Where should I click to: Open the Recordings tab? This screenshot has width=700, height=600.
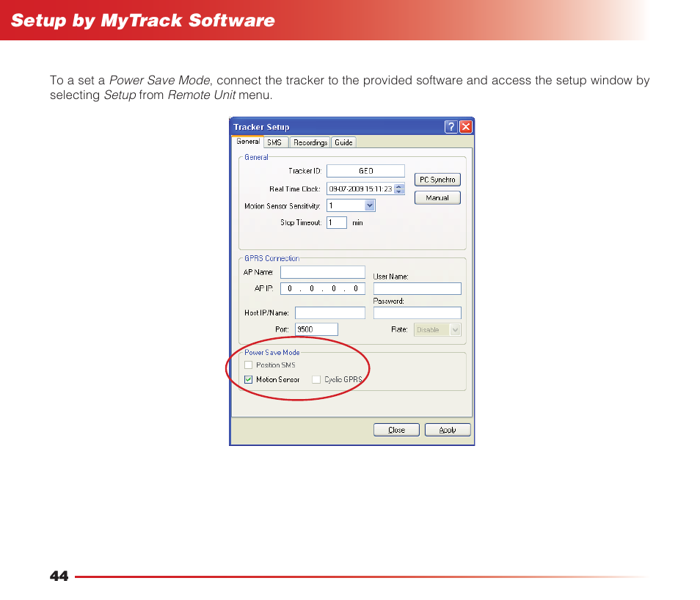click(310, 142)
